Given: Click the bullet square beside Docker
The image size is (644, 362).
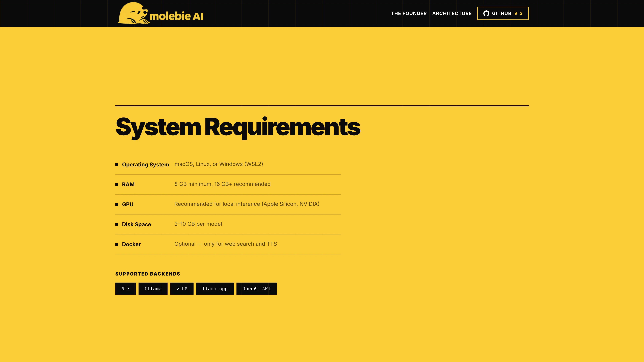Looking at the screenshot, I should click(x=117, y=244).
